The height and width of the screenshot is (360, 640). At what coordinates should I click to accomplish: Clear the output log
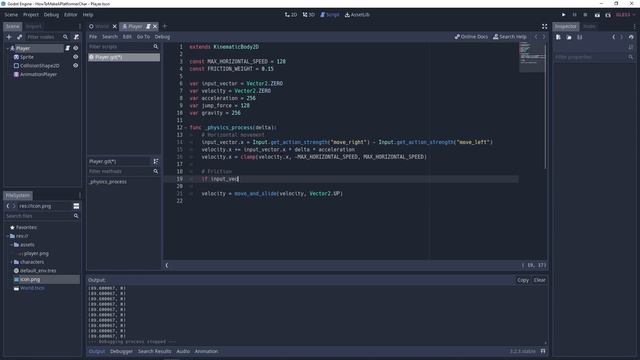[539, 280]
